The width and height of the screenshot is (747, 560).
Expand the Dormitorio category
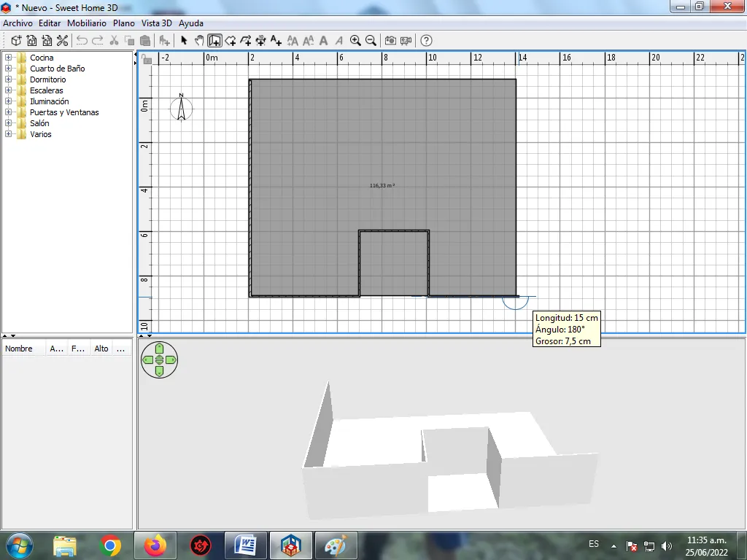(x=8, y=79)
